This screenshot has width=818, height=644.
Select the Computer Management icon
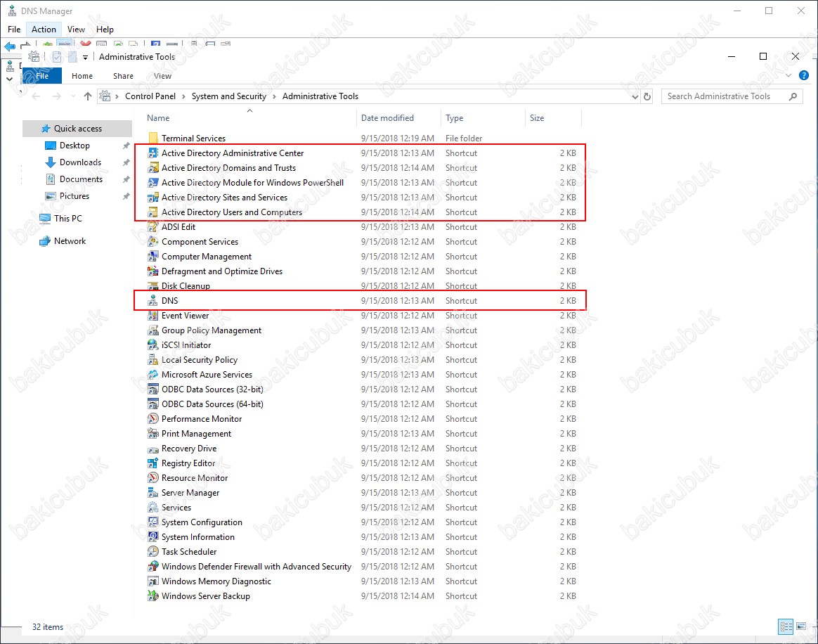[153, 257]
